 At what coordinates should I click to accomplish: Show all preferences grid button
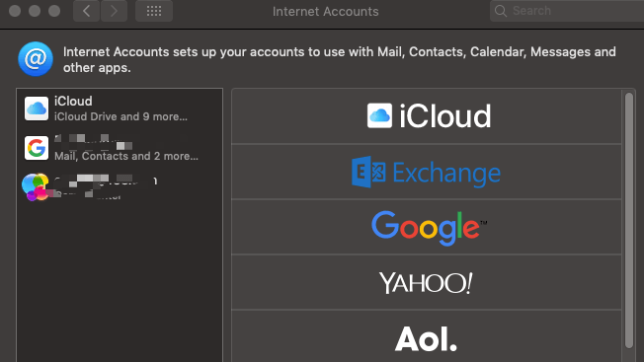pos(154,11)
